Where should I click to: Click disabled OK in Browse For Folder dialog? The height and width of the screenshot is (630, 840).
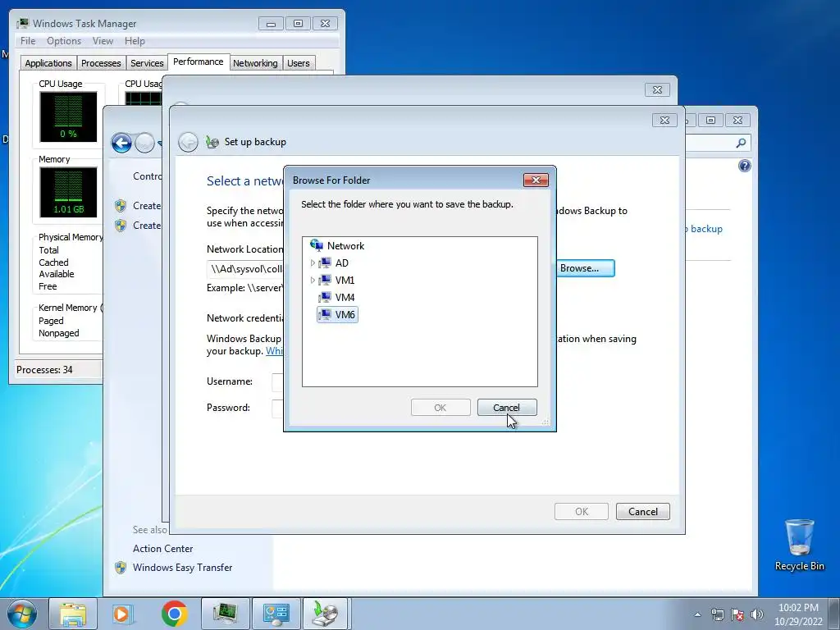(441, 408)
